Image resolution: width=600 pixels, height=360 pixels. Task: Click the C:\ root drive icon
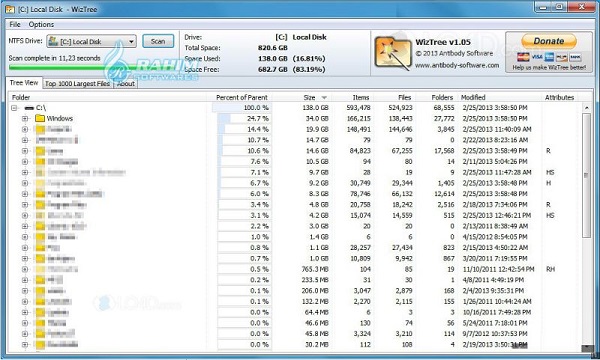coord(29,108)
